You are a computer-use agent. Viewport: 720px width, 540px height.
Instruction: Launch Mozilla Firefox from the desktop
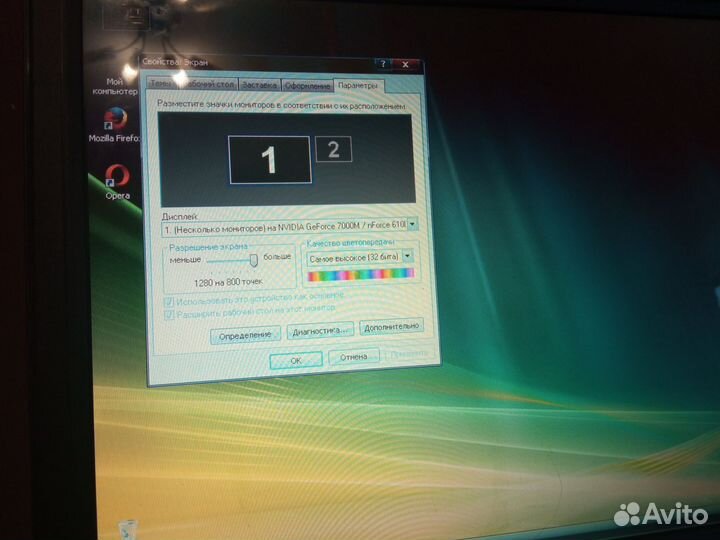point(115,125)
